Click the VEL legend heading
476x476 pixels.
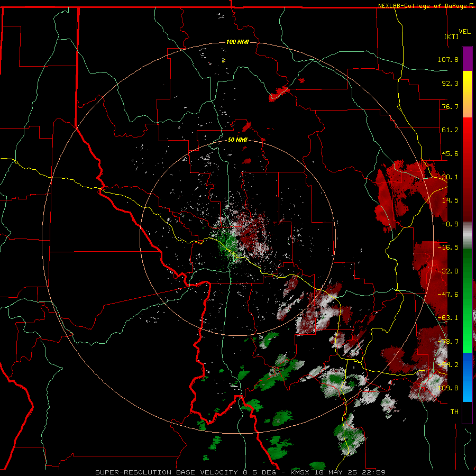pyautogui.click(x=464, y=32)
